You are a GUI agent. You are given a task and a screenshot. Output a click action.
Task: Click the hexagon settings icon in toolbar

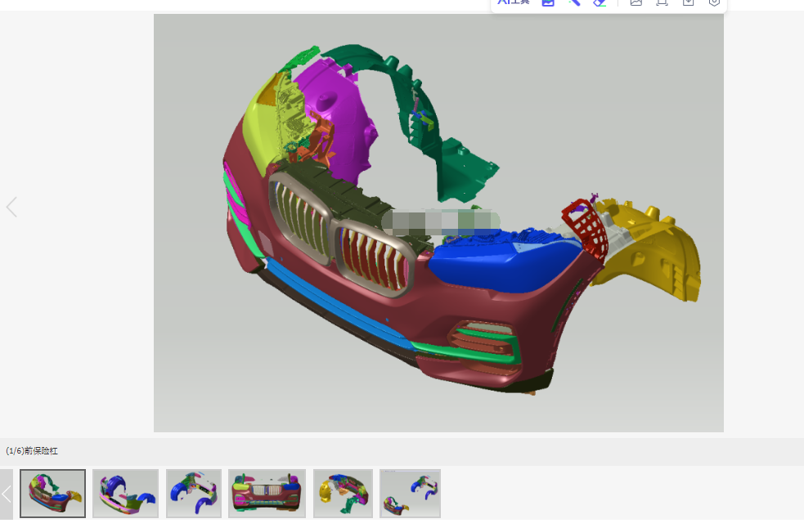(x=714, y=2)
